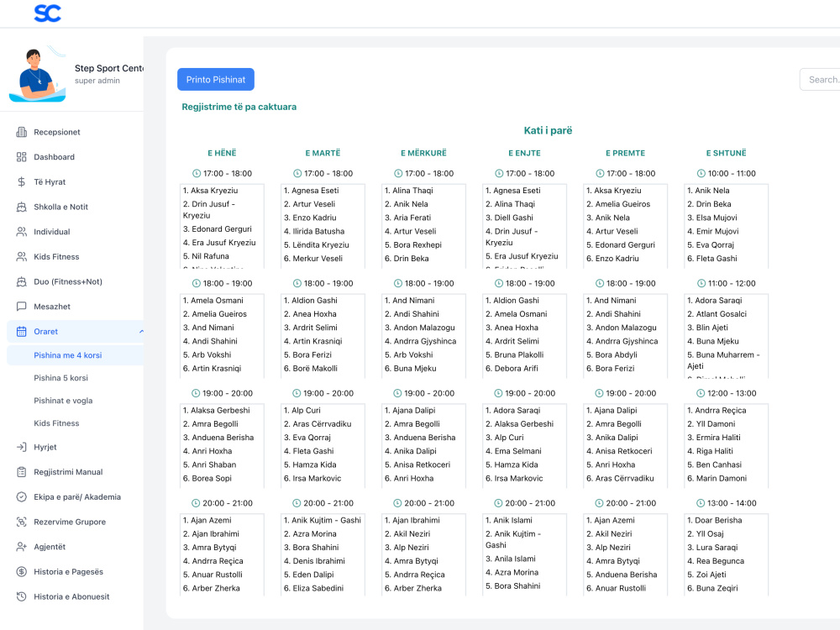Click the Agjentët add-user icon
The image size is (840, 630).
click(22, 547)
